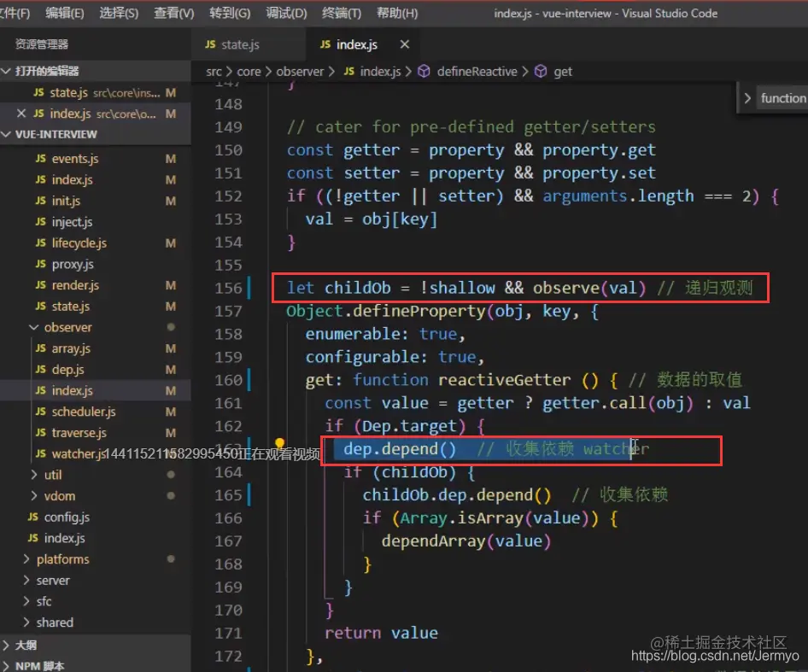Click the JS icon in breadcrumb
This screenshot has height=672, width=808.
pyautogui.click(x=348, y=71)
